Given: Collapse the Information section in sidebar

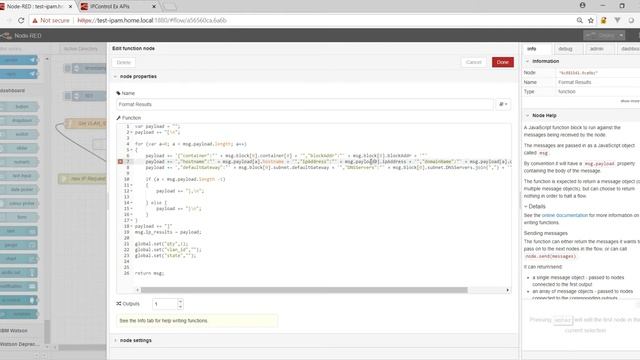Looking at the screenshot, I should click(527, 61).
